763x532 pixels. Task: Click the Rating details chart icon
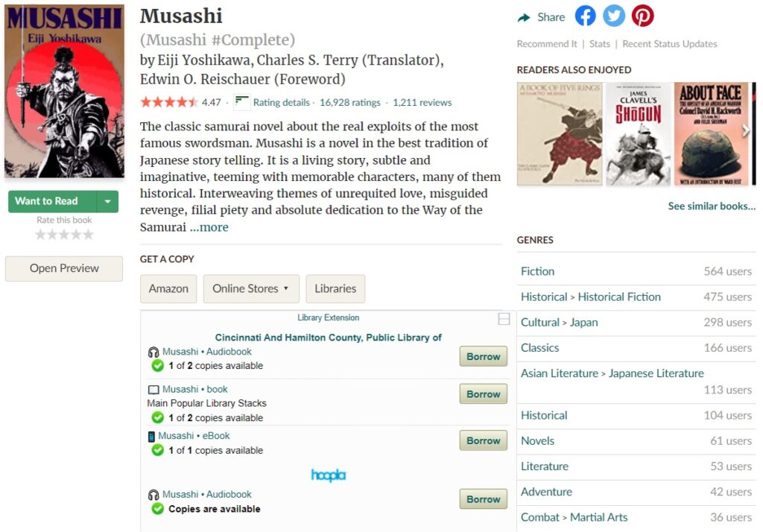[x=241, y=102]
